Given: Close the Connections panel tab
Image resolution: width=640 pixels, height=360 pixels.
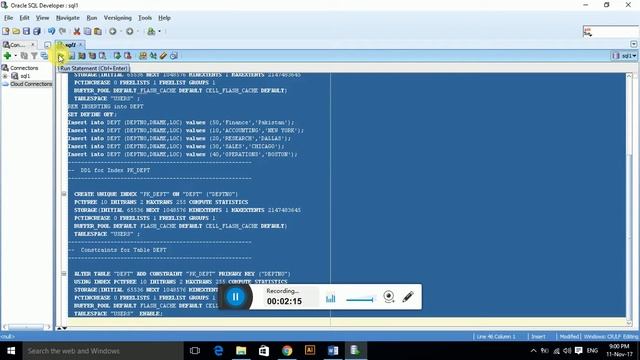Looking at the screenshot, I should [33, 44].
